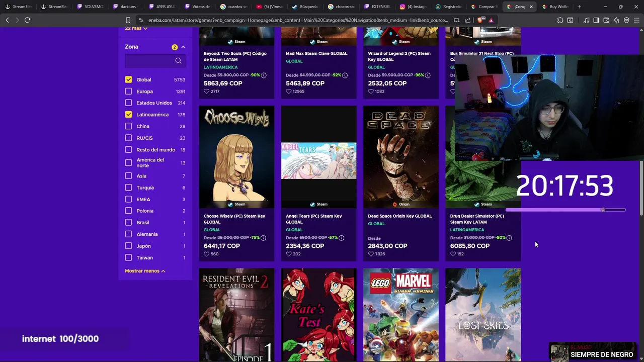Click the magnifier icon in Zona search
Viewport: 644px width, 362px height.
click(x=178, y=61)
